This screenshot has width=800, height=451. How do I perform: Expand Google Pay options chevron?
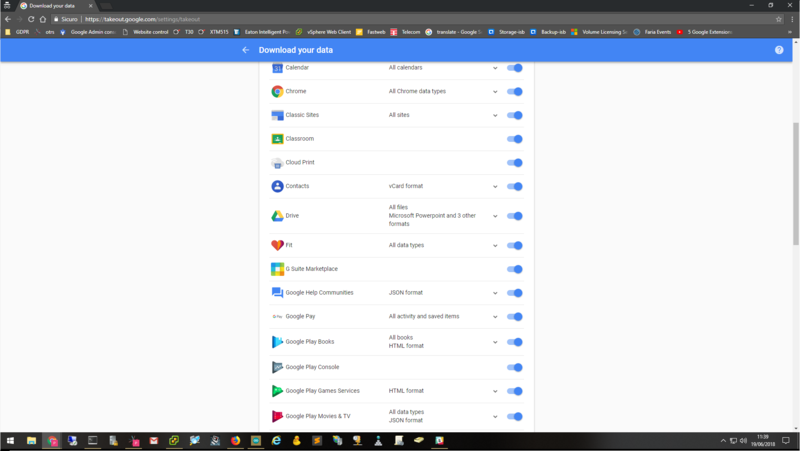pyautogui.click(x=495, y=316)
